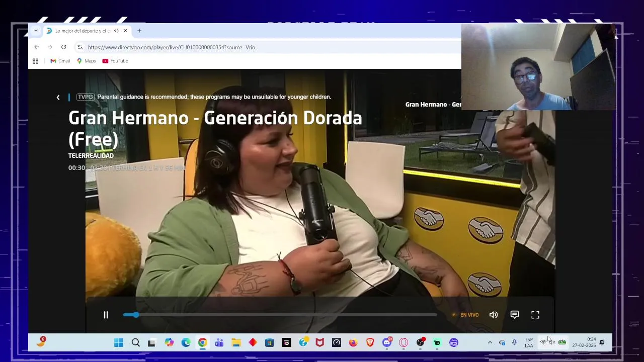Viewport: 644px width, 362px height.
Task: Open the Maps bookmark
Action: click(86, 61)
